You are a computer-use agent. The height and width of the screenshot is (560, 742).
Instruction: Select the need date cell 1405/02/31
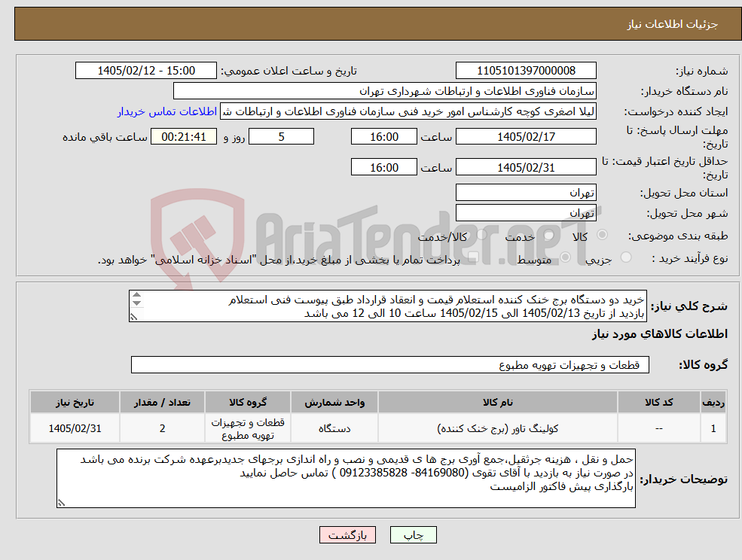[75, 428]
